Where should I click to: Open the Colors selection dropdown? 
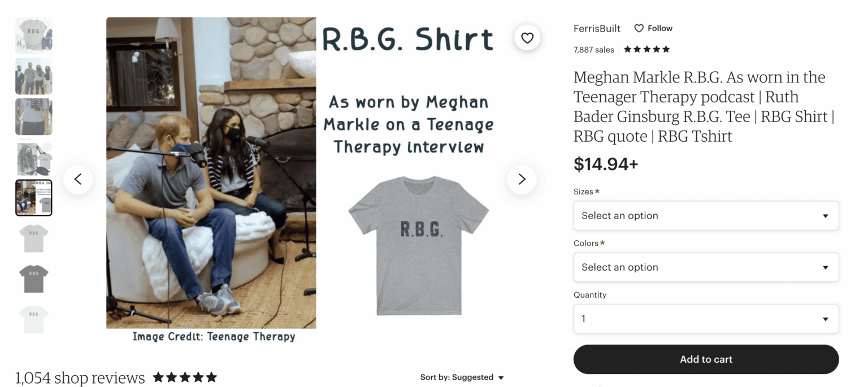[705, 267]
